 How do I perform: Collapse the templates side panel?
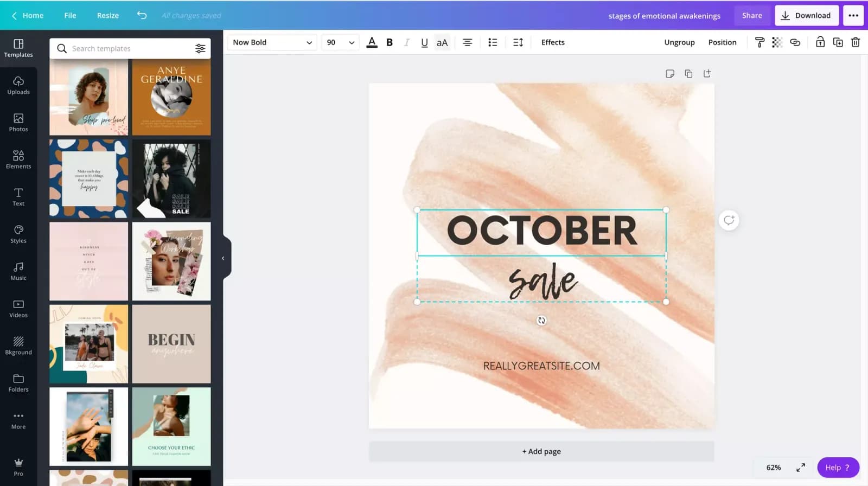223,258
